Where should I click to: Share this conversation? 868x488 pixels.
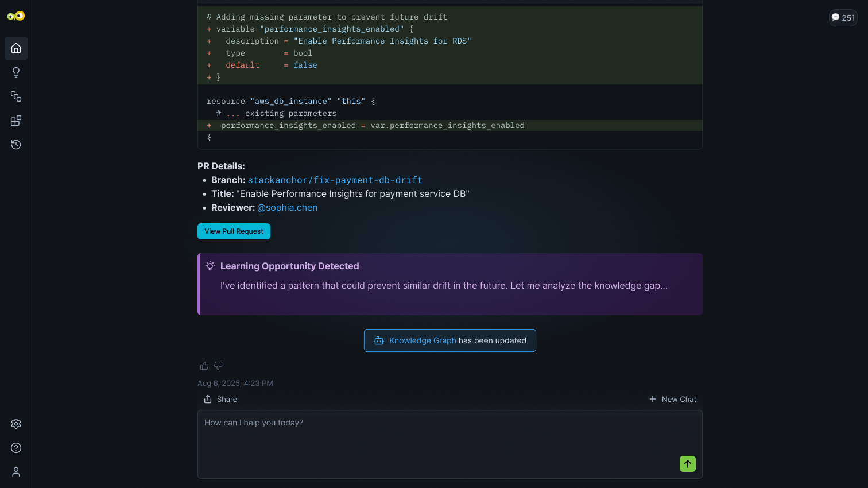[220, 400]
